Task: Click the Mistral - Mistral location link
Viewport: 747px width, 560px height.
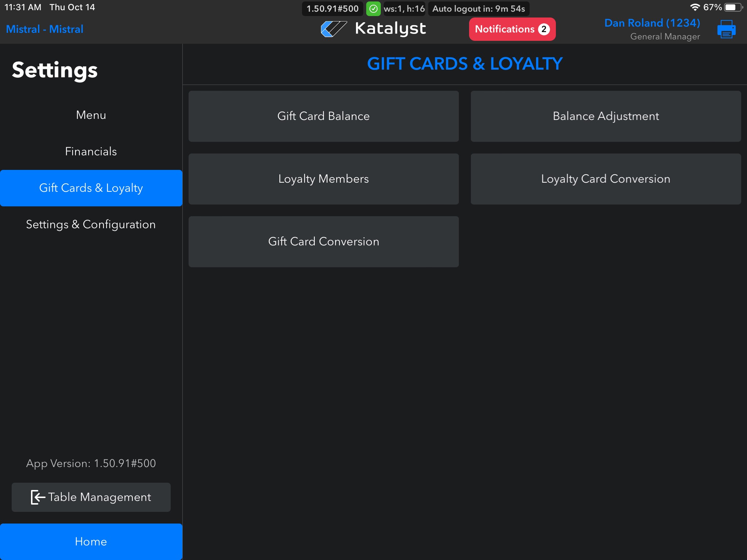Action: [x=44, y=29]
